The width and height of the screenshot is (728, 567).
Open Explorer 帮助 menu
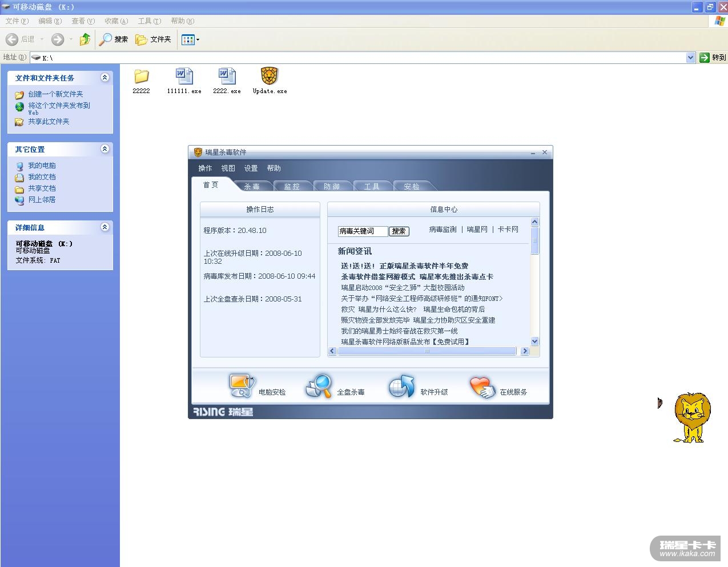tap(183, 21)
